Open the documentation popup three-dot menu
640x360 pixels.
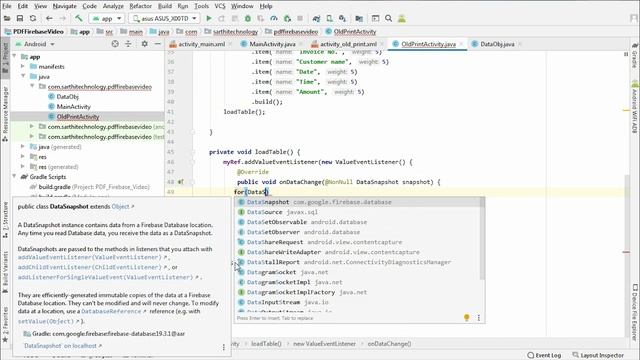(223, 347)
